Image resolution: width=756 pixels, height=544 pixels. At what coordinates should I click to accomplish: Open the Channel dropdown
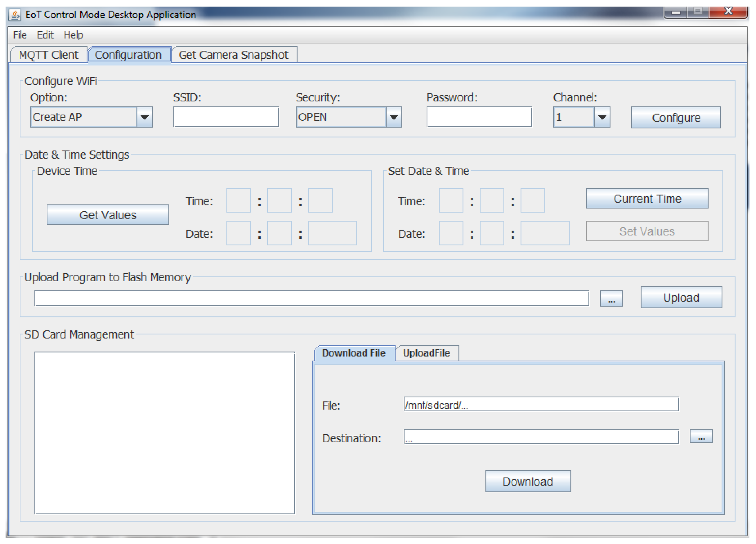tap(602, 117)
